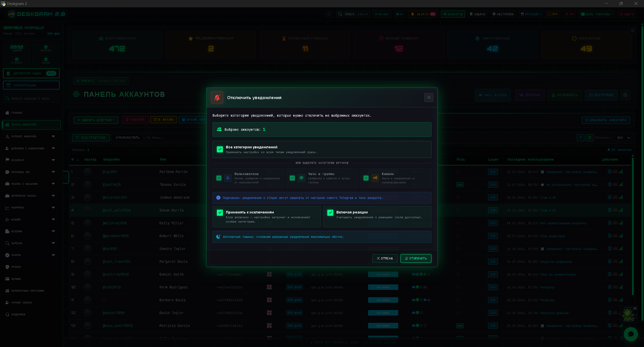Confirm with the Отключить button
The height and width of the screenshot is (347, 644).
416,258
